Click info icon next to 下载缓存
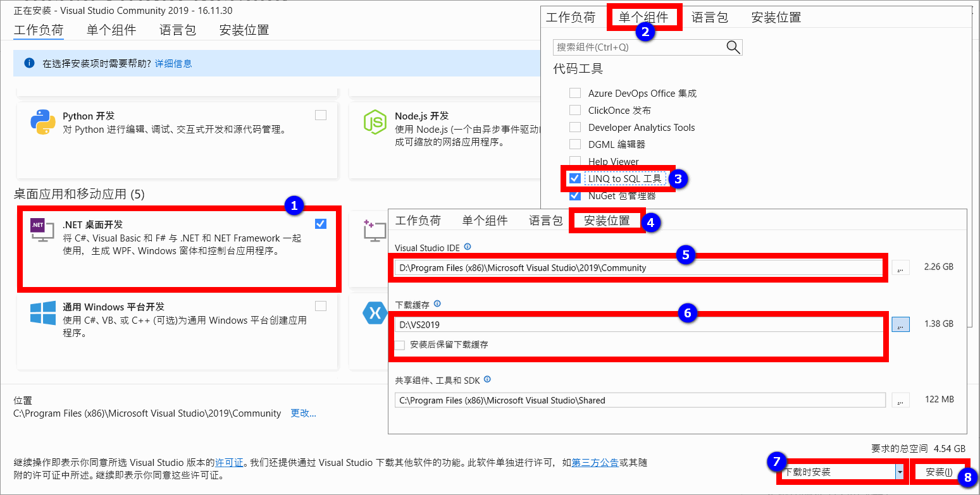The image size is (980, 495). point(437,303)
